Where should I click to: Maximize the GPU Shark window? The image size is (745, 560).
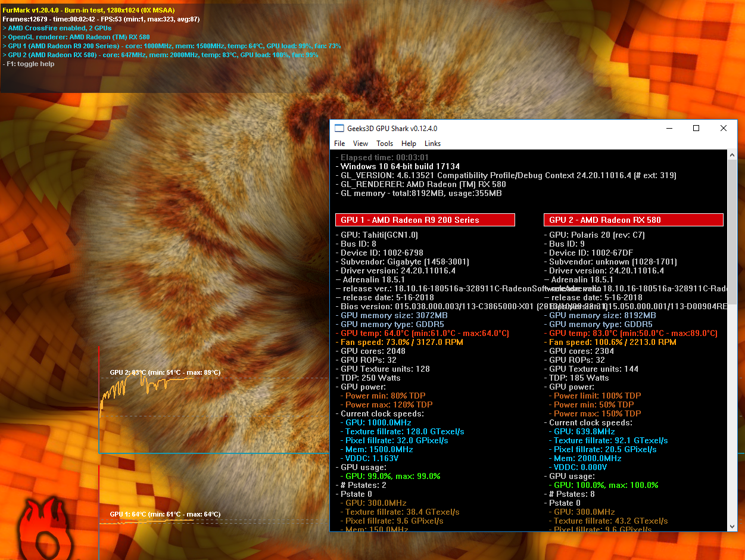coord(696,128)
